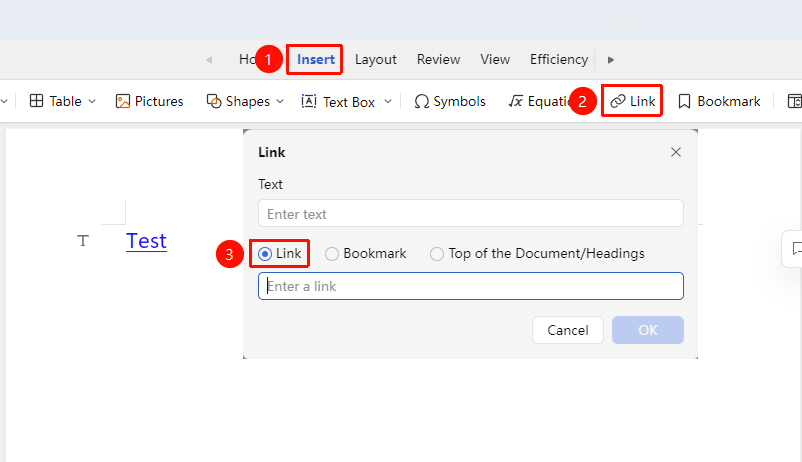This screenshot has height=462, width=802.
Task: Expand the Shapes dropdown chevron
Action: click(280, 101)
